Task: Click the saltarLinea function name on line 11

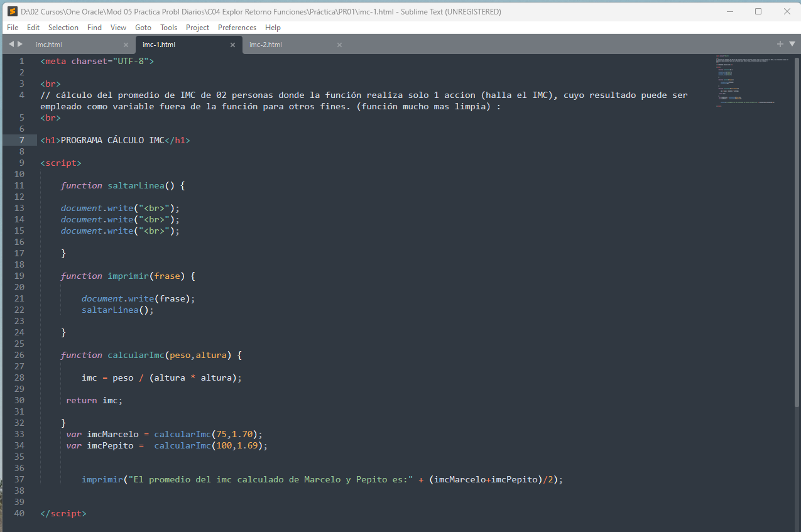Action: coord(136,185)
